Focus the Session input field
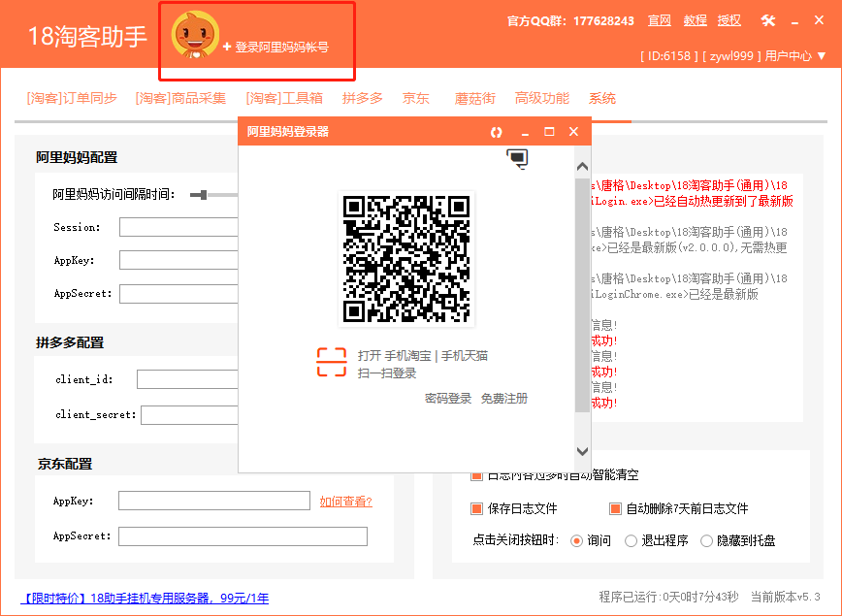 tap(178, 227)
